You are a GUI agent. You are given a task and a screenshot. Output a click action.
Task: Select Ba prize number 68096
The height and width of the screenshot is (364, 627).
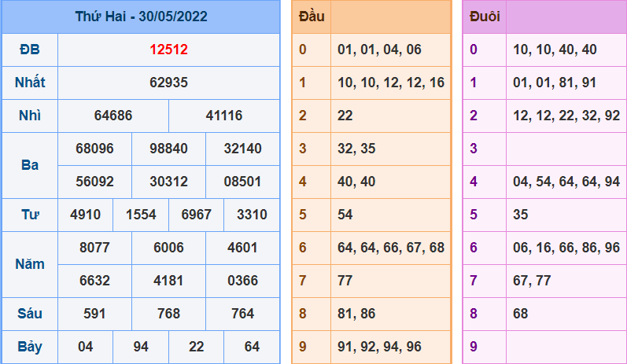(x=94, y=149)
